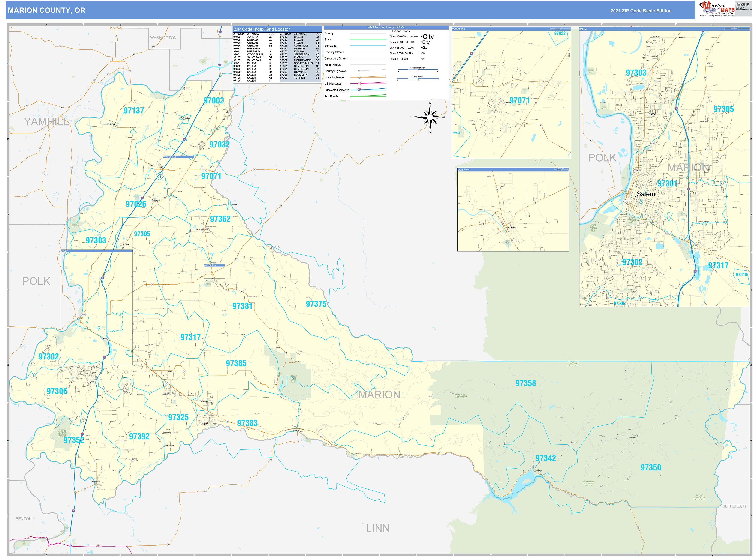Click the DONALD row in ZIP index

(254, 40)
